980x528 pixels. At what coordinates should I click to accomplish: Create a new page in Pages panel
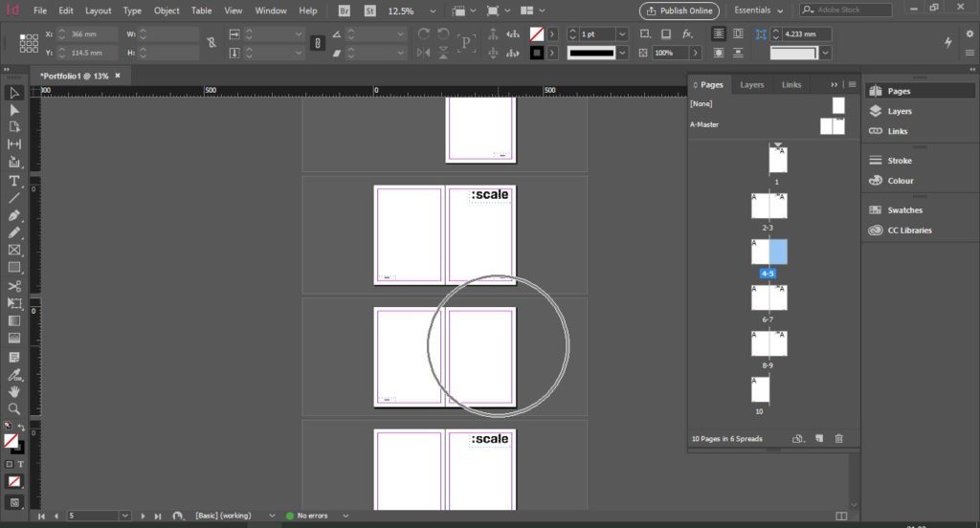819,438
